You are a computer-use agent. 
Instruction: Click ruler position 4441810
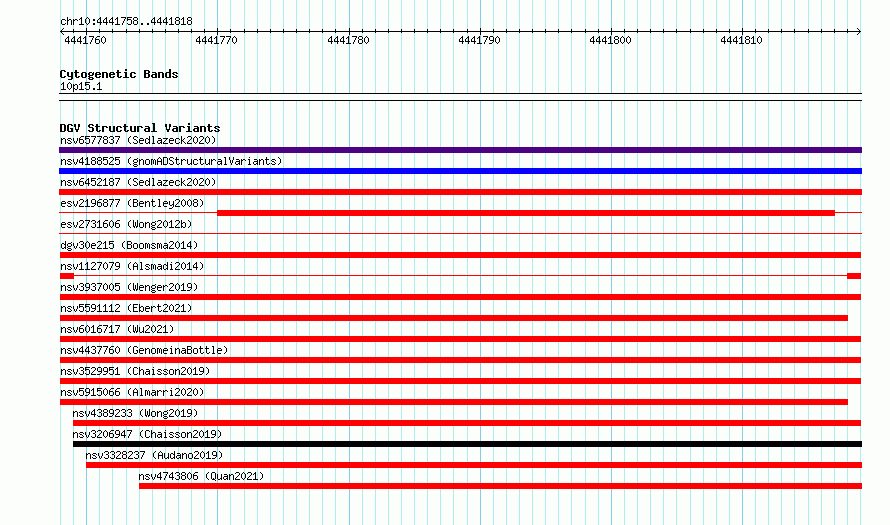pyautogui.click(x=741, y=40)
